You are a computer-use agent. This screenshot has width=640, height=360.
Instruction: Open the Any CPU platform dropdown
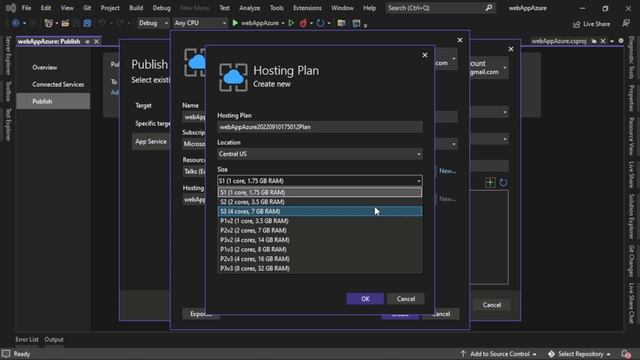200,23
